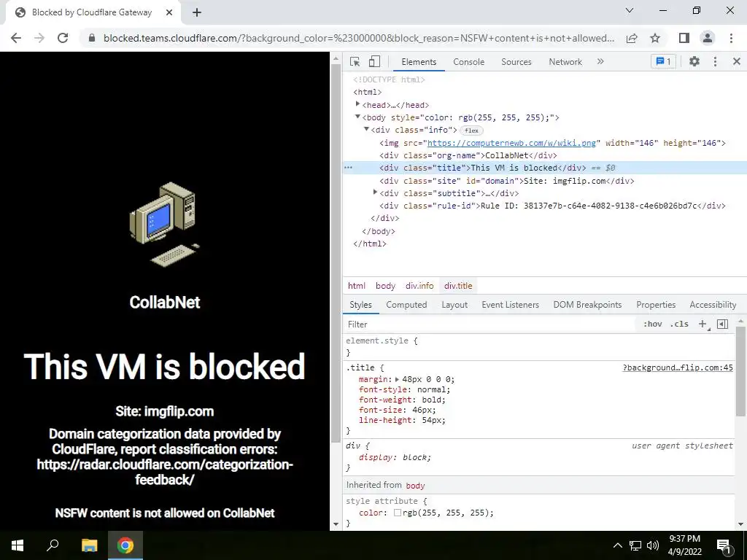Screen dimensions: 747x560
Task: Open the Properties tab
Action: pos(656,305)
